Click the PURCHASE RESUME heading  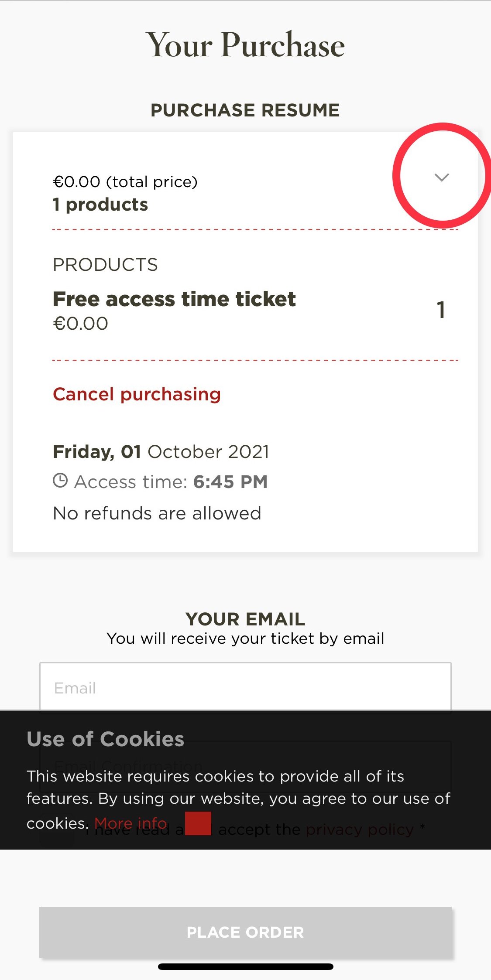[x=245, y=110]
